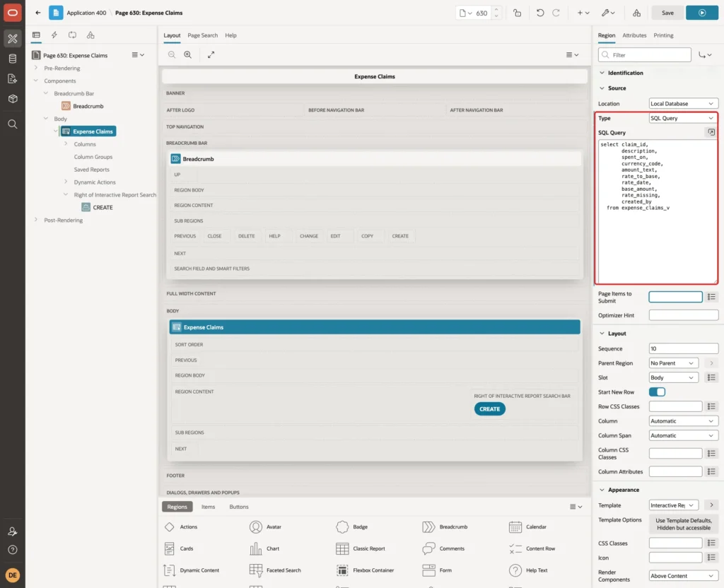Run the page with play button
Image resolution: width=724 pixels, height=588 pixels.
pyautogui.click(x=701, y=13)
